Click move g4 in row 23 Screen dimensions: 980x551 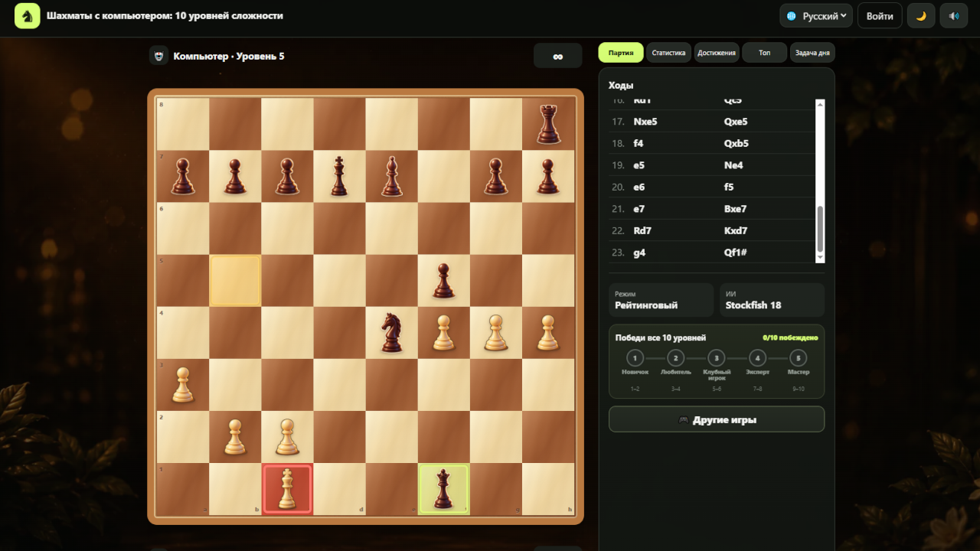point(640,253)
